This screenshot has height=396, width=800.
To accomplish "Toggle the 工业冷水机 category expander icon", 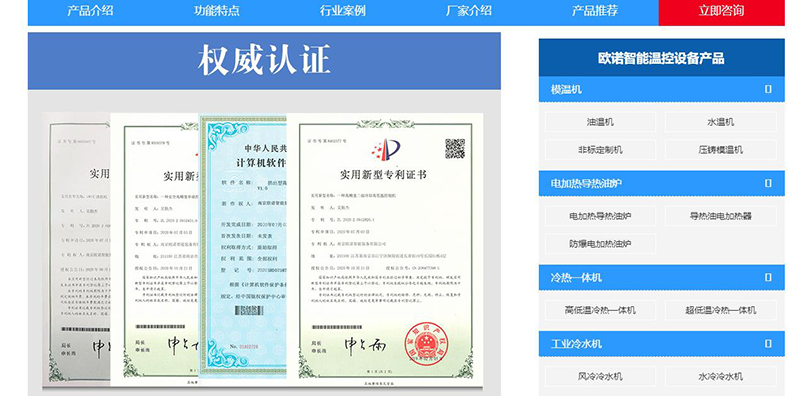I will [768, 344].
